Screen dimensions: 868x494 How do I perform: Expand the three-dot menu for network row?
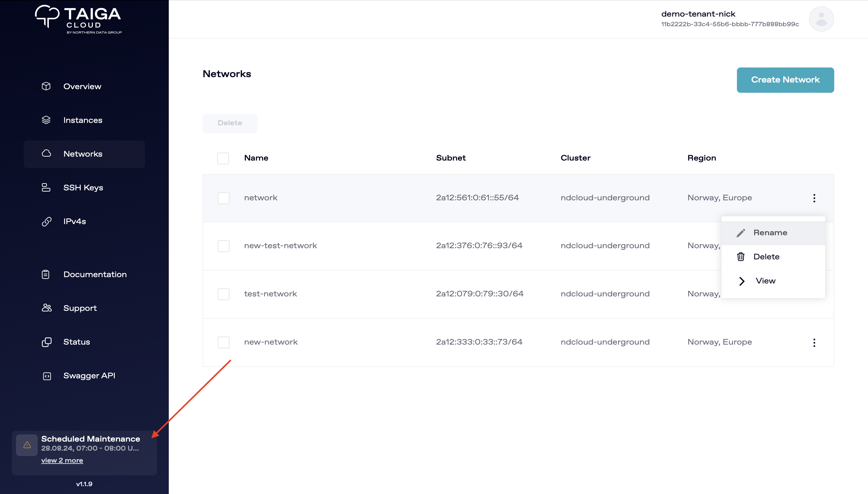[x=814, y=198]
